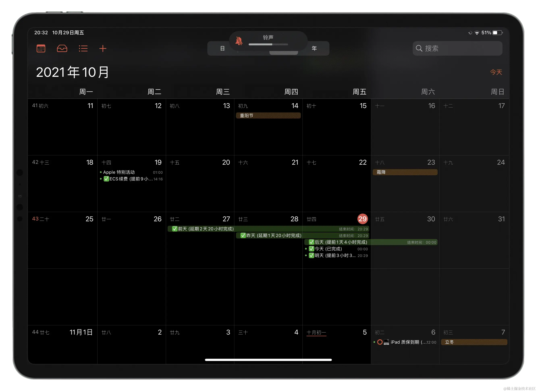Viewport: 537px width, 392px height.
Task: Tap the 2021年10月 month title
Action: tap(72, 72)
